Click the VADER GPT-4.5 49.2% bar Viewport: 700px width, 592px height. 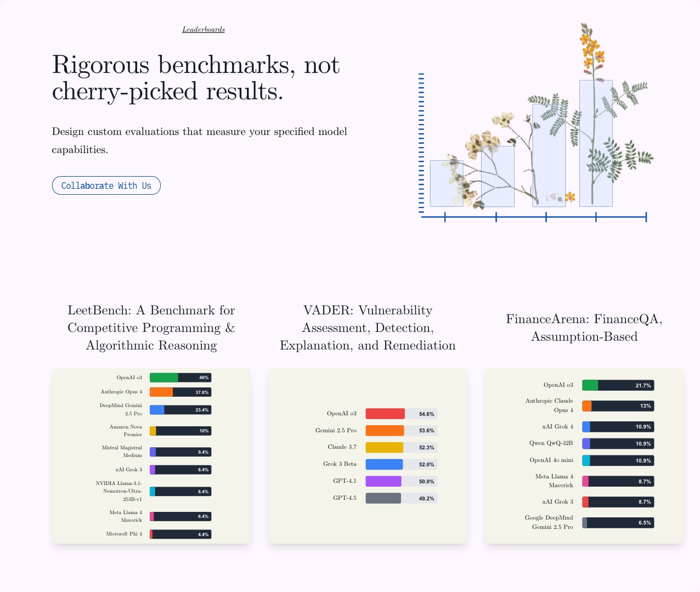402,498
